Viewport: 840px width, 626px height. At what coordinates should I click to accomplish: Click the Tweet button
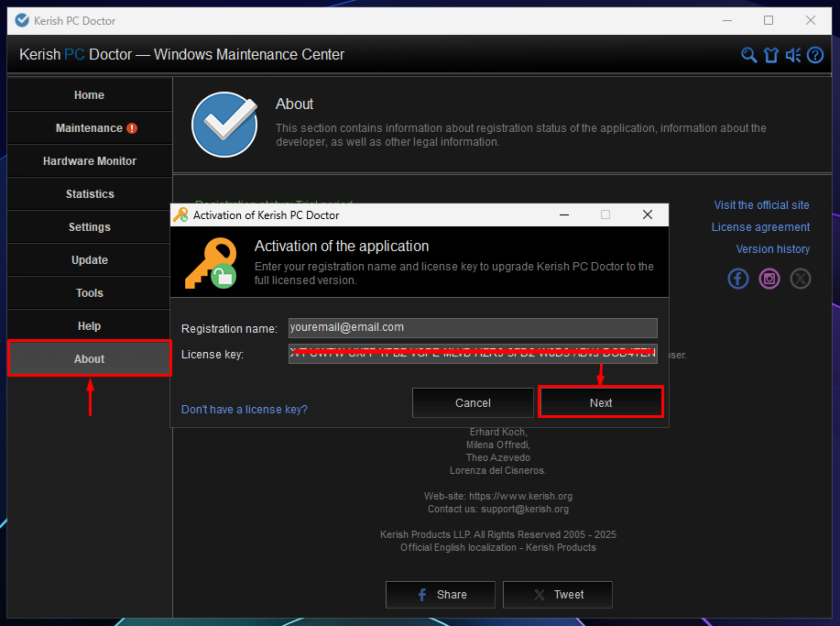pos(558,594)
